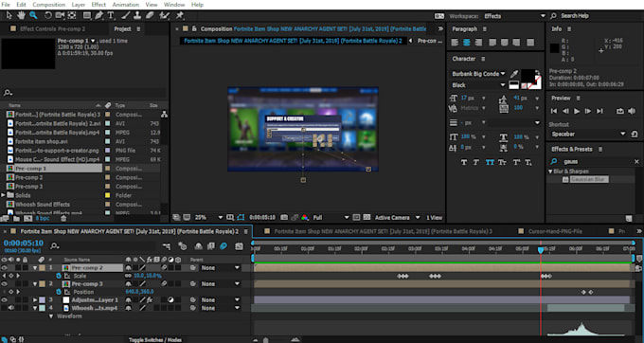This screenshot has height=343, width=644.
Task: Open the Animation menu
Action: click(126, 5)
